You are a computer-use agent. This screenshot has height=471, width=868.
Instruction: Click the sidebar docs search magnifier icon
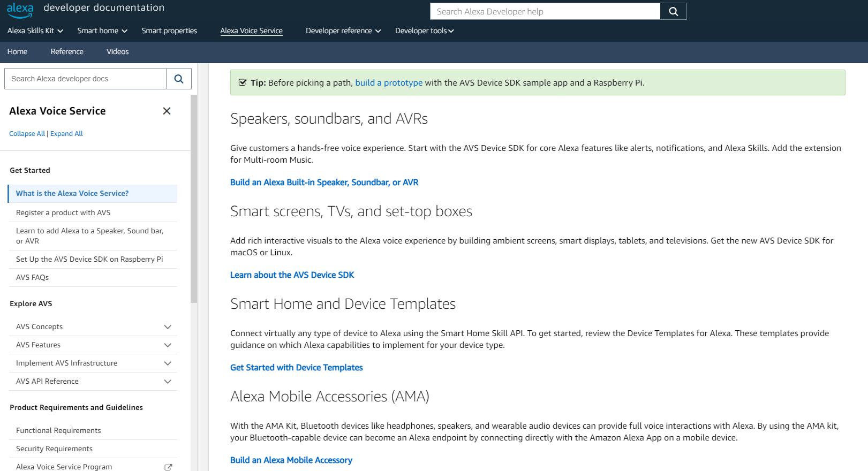pyautogui.click(x=179, y=79)
